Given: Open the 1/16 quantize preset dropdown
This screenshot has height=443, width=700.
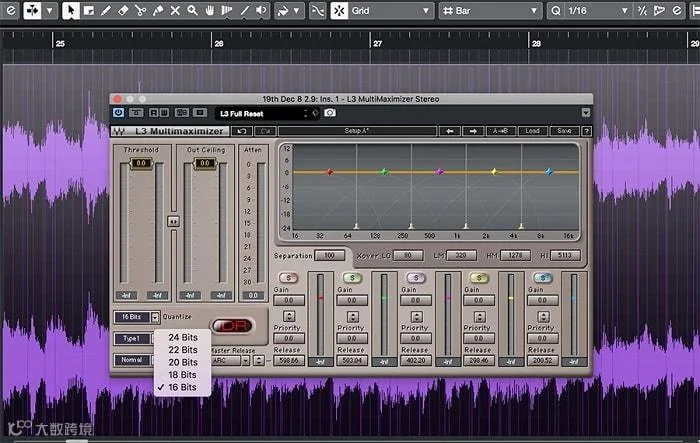Looking at the screenshot, I should (x=597, y=10).
